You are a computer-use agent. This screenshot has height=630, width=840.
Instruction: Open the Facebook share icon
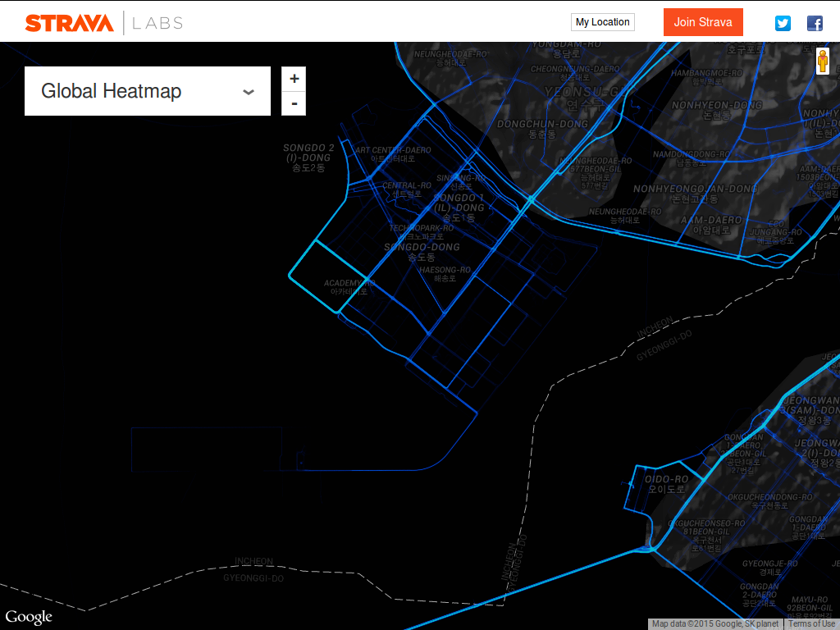[815, 23]
